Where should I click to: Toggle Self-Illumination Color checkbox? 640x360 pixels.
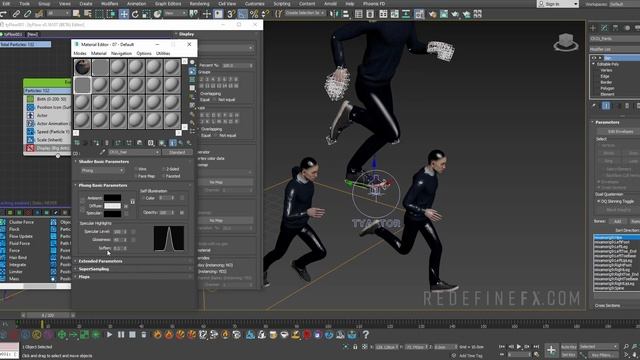click(143, 198)
